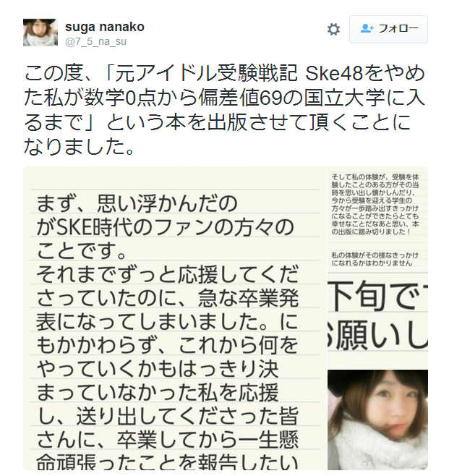The height and width of the screenshot is (476, 449).
Task: Open suga nanako's profile avatar
Action: tap(40, 33)
